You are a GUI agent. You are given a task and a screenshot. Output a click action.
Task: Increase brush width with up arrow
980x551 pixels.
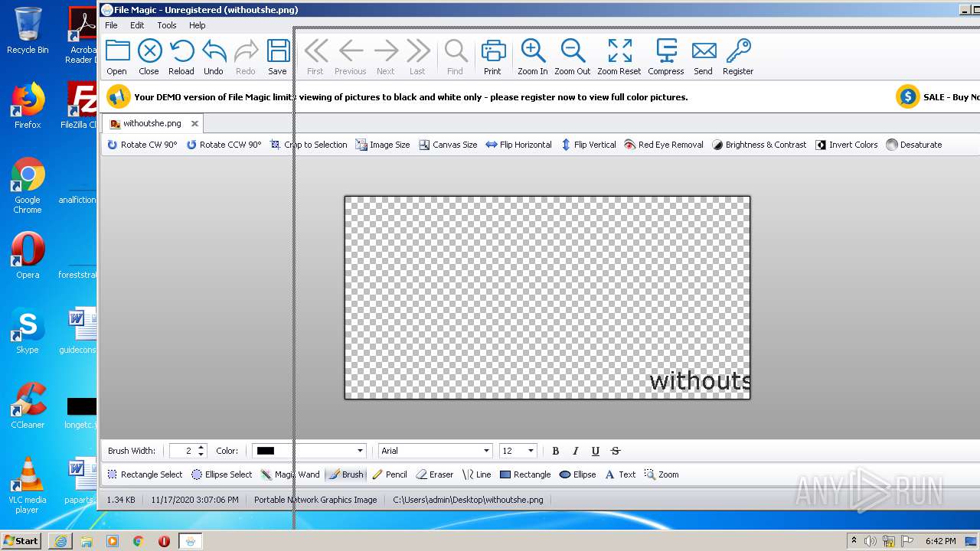pos(201,447)
